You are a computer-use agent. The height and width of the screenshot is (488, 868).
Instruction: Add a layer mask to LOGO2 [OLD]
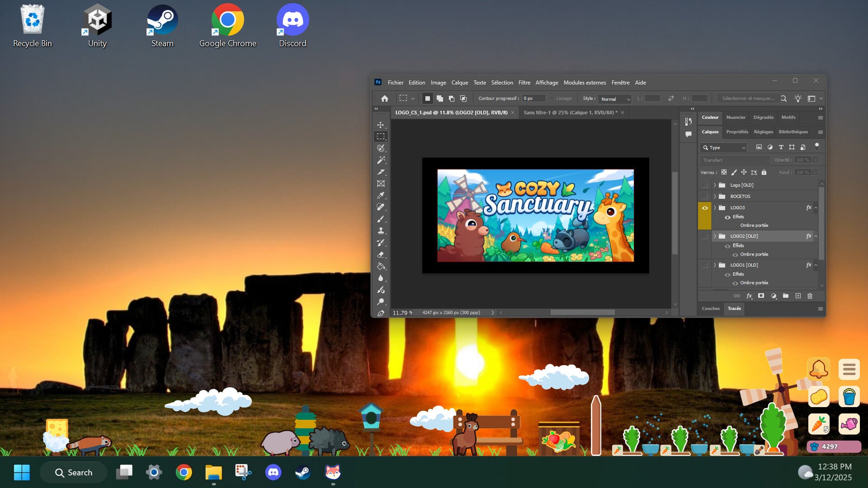click(x=762, y=296)
